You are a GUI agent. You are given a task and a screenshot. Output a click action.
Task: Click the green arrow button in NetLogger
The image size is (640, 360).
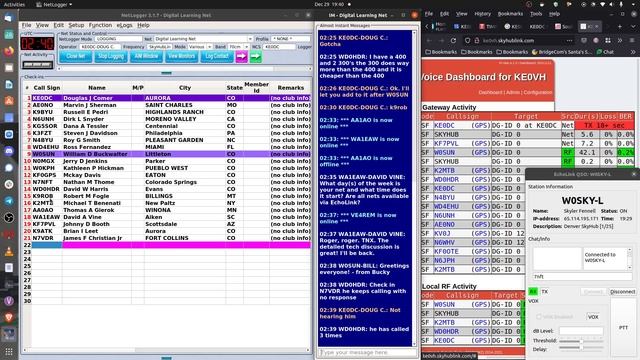coord(256,56)
